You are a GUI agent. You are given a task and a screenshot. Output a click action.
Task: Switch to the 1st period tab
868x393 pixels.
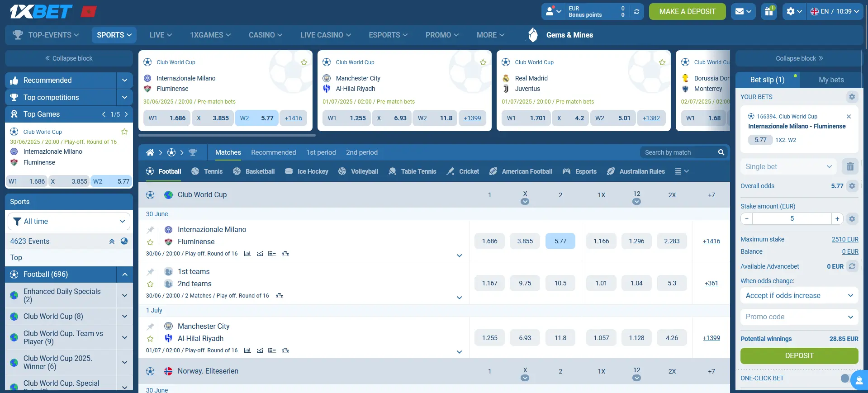[321, 152]
